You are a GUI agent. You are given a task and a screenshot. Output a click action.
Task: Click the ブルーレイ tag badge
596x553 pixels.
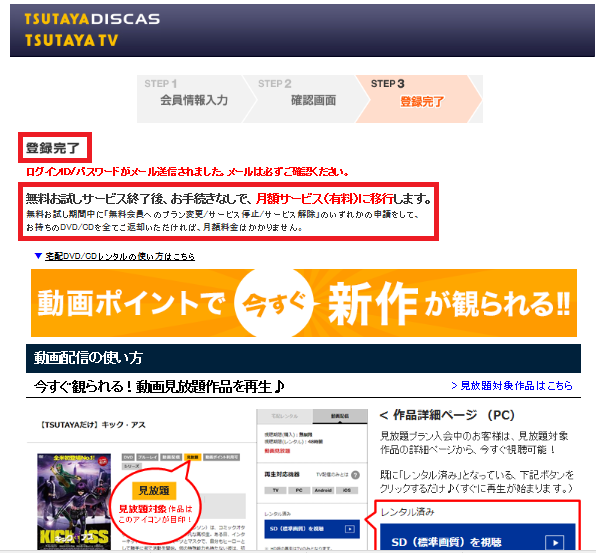[147, 457]
